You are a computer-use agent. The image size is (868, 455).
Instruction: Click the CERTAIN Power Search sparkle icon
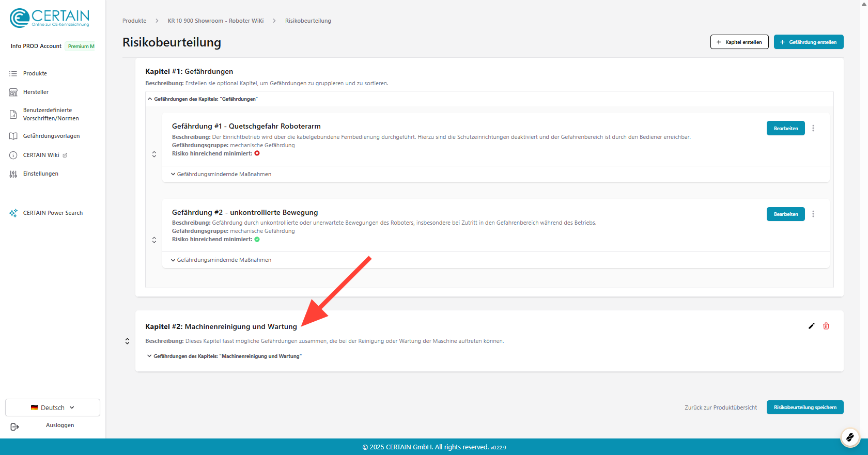point(13,213)
